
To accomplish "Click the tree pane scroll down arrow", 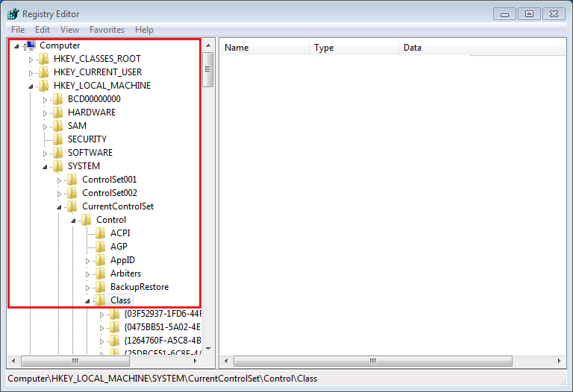I will point(208,349).
